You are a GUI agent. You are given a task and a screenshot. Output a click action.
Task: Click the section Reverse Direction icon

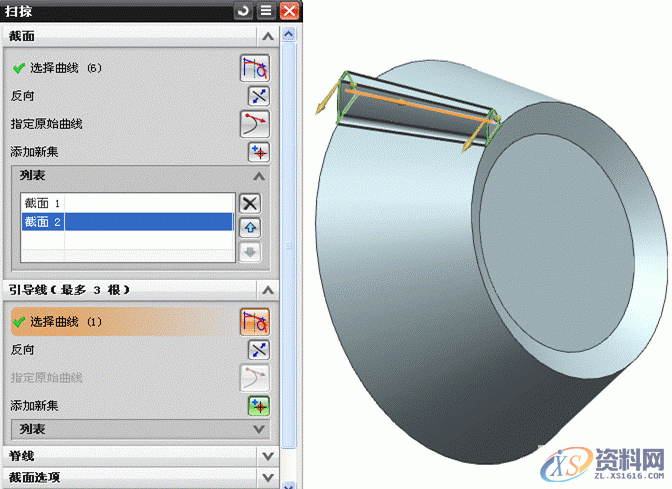[x=259, y=96]
